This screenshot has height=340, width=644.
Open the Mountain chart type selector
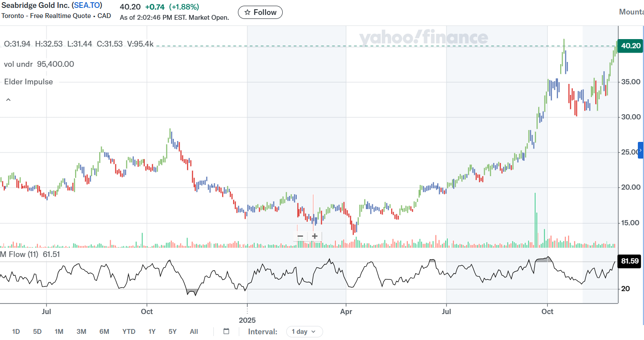[631, 12]
